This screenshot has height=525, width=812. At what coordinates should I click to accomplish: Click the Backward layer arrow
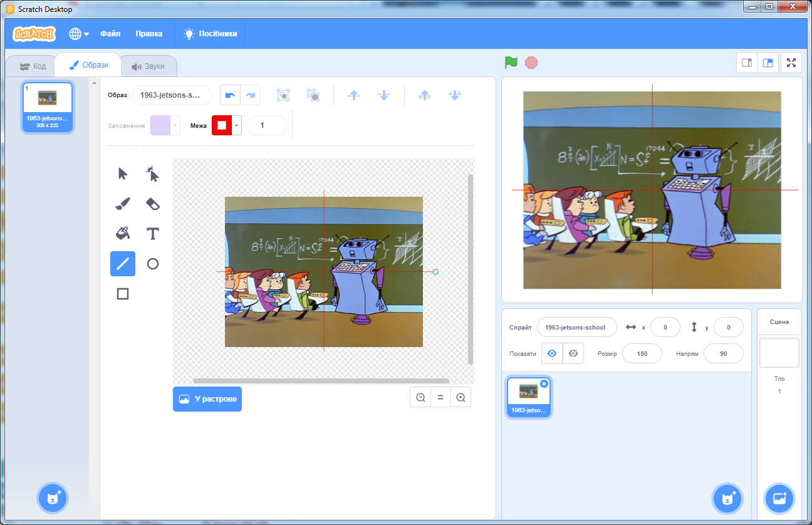point(384,95)
